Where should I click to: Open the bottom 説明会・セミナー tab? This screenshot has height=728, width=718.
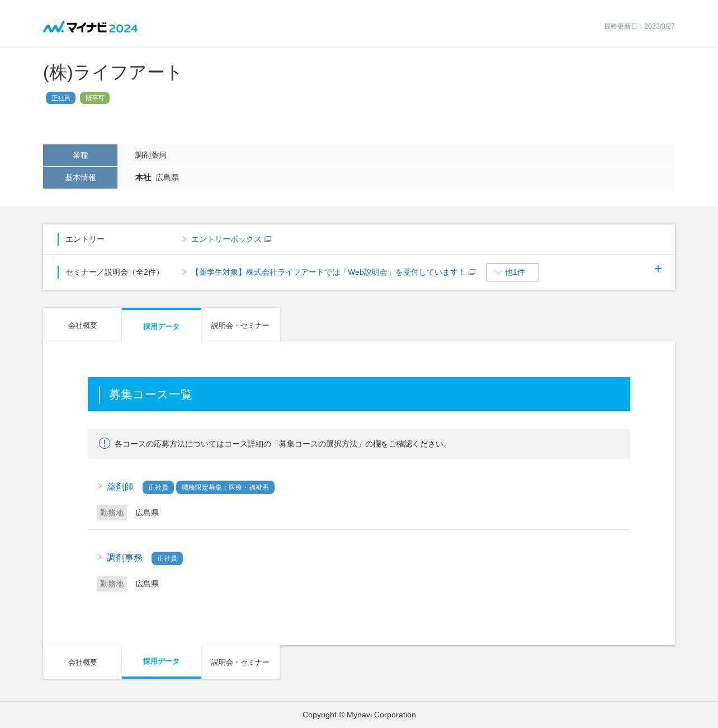[241, 662]
